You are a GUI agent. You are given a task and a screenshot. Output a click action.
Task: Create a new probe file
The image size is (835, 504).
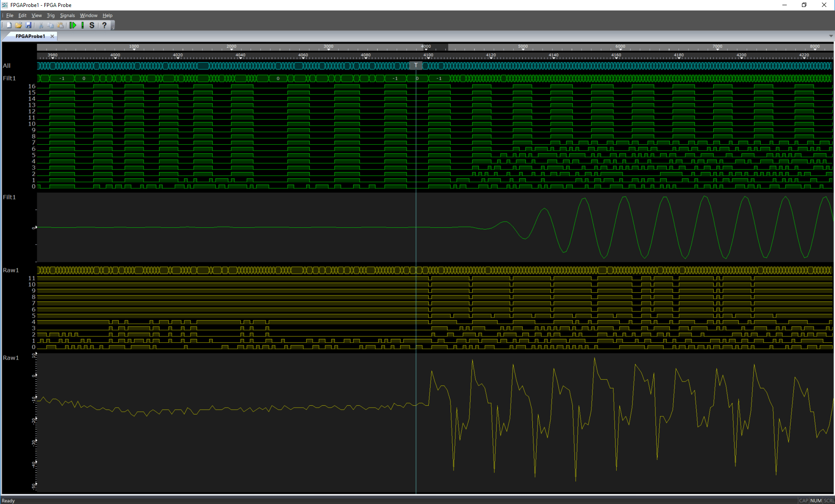point(8,25)
